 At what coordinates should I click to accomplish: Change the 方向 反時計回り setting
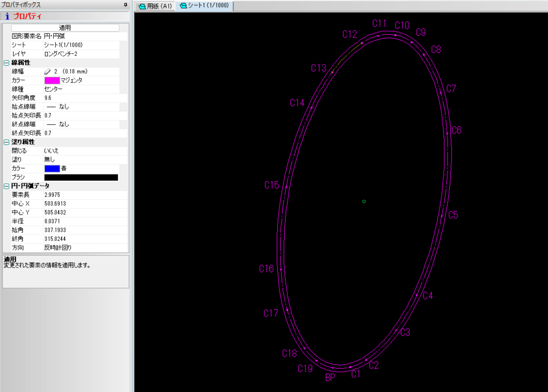click(x=82, y=248)
